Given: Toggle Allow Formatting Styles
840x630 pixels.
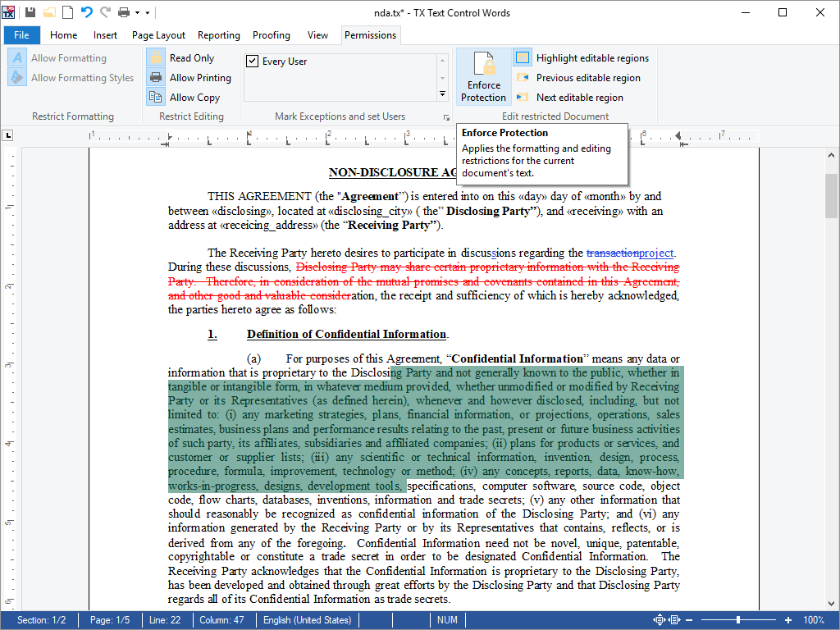Looking at the screenshot, I should tap(71, 78).
